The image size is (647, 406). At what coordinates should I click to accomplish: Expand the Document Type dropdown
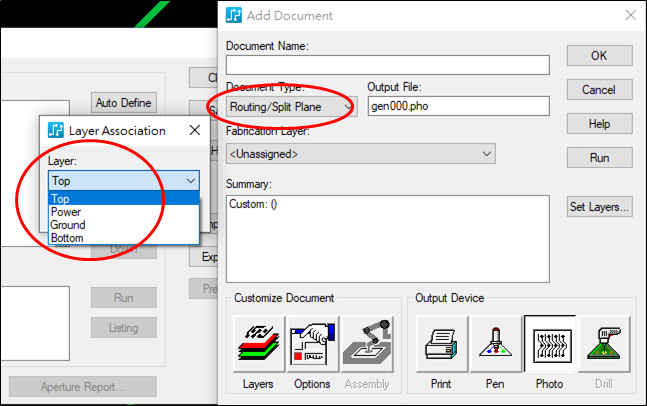pyautogui.click(x=347, y=106)
